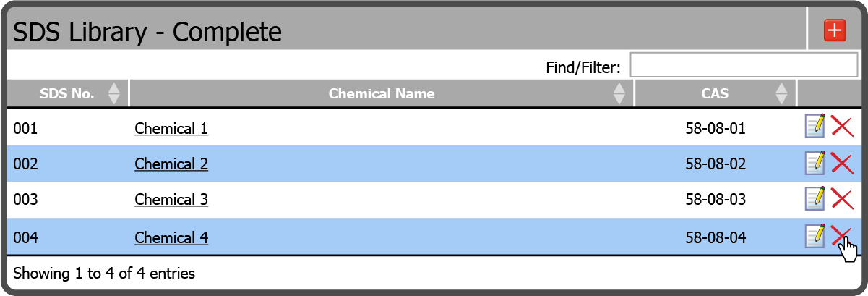Viewport: 868px width, 296px height.
Task: Sort the CAS column using arrows
Action: coord(781,93)
